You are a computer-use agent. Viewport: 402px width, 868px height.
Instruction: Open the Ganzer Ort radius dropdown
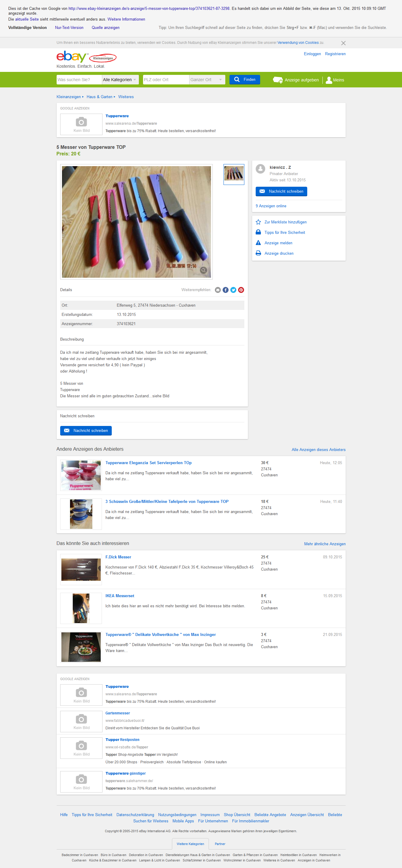(207, 80)
